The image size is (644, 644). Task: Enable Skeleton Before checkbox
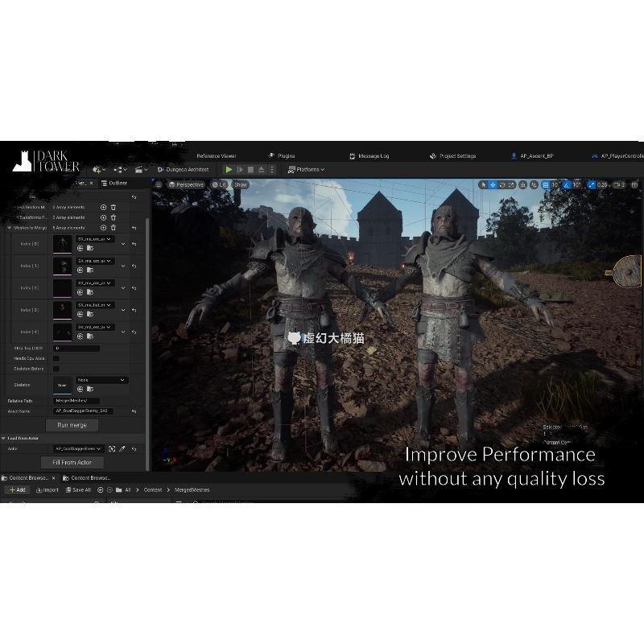tap(56, 369)
